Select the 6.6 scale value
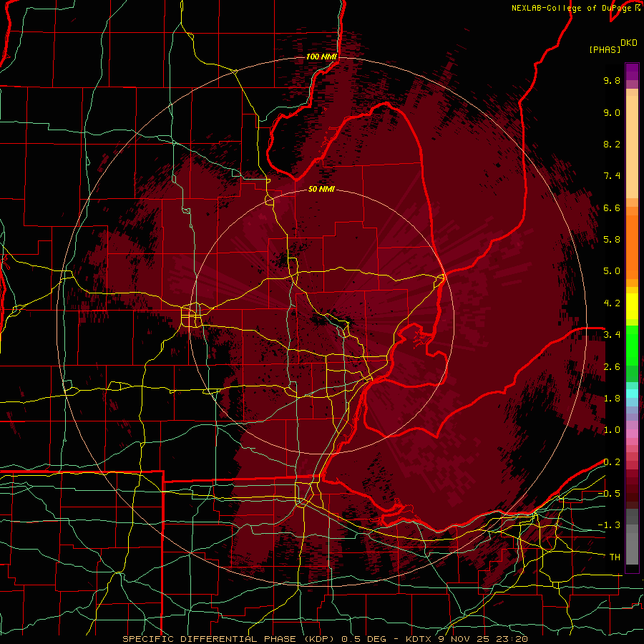Viewport: 644px width, 644px height. pos(612,208)
